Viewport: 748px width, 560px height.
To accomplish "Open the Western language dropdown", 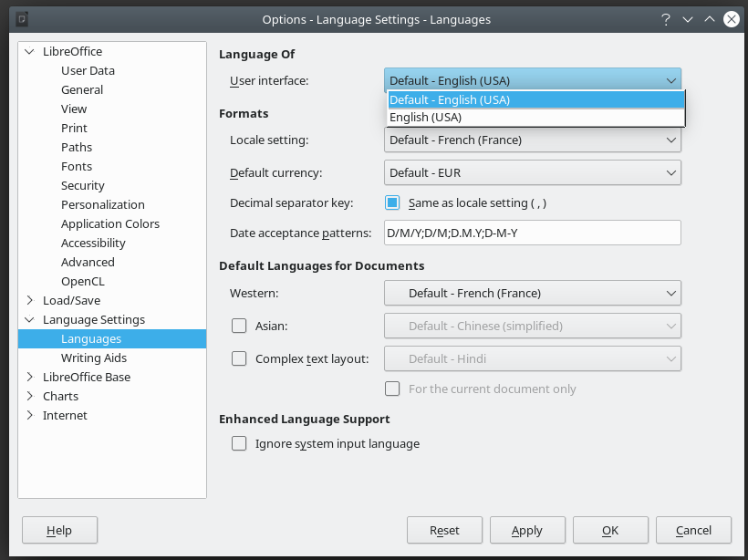I will pos(533,293).
